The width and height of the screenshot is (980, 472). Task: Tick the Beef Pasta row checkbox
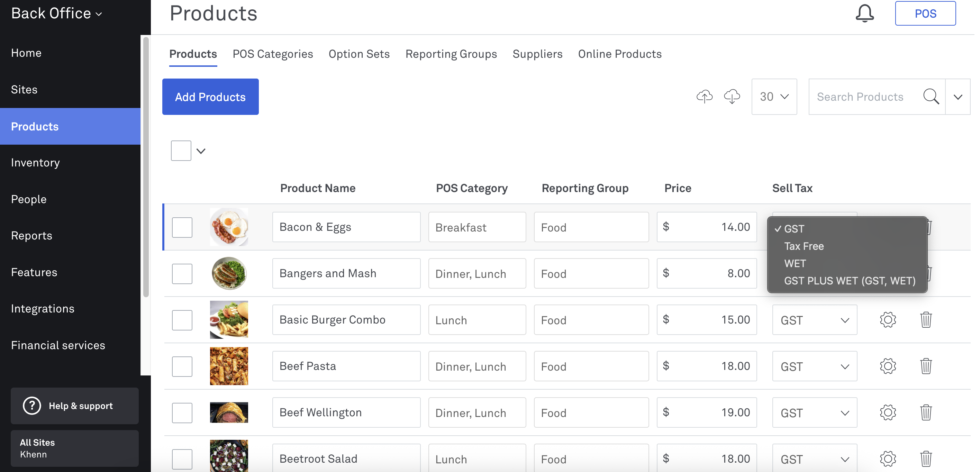(182, 367)
